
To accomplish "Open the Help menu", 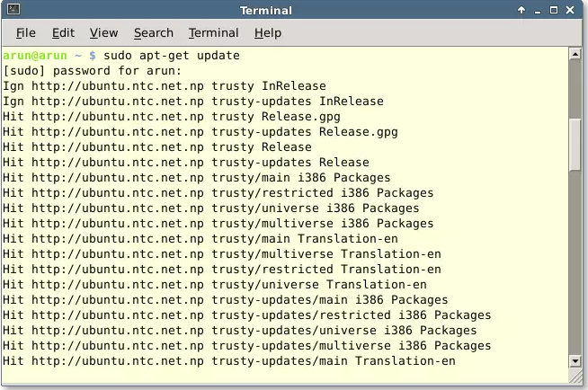I will (267, 32).
